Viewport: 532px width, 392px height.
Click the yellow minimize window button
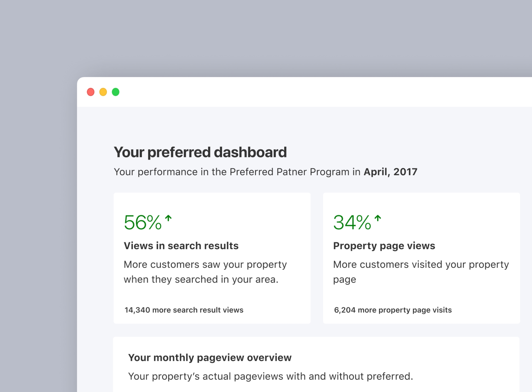pos(103,92)
